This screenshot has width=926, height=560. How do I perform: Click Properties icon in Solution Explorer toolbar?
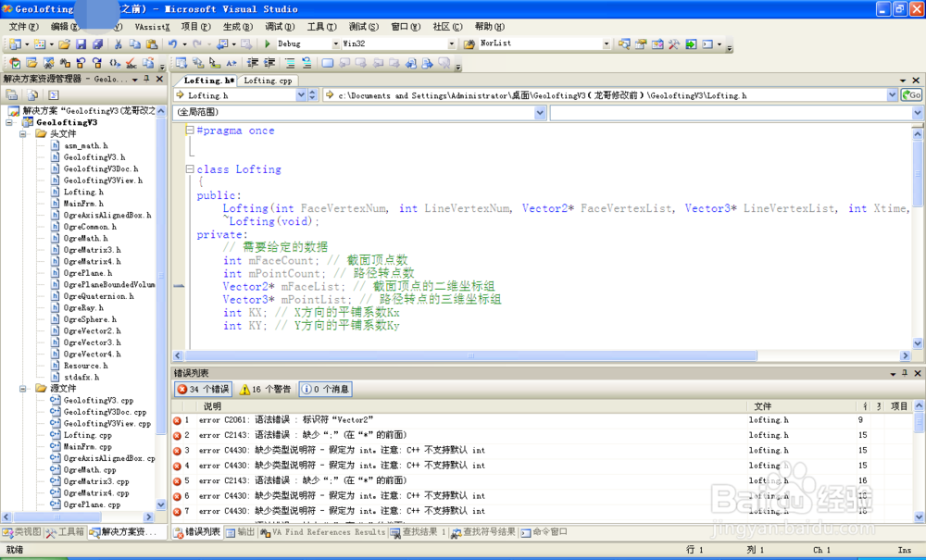coord(12,94)
